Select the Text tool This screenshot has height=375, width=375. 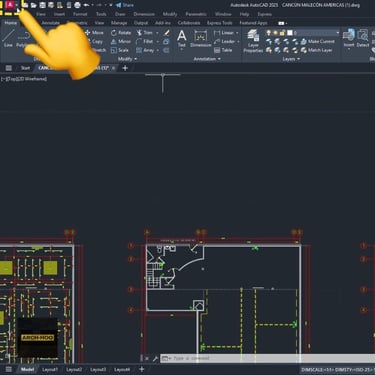coord(182,39)
